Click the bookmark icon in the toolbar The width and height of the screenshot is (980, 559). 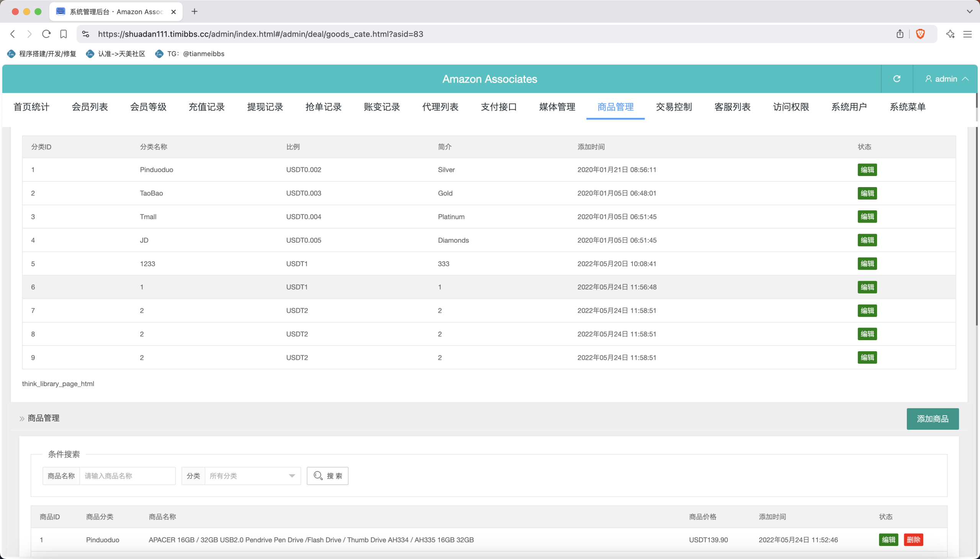(64, 34)
